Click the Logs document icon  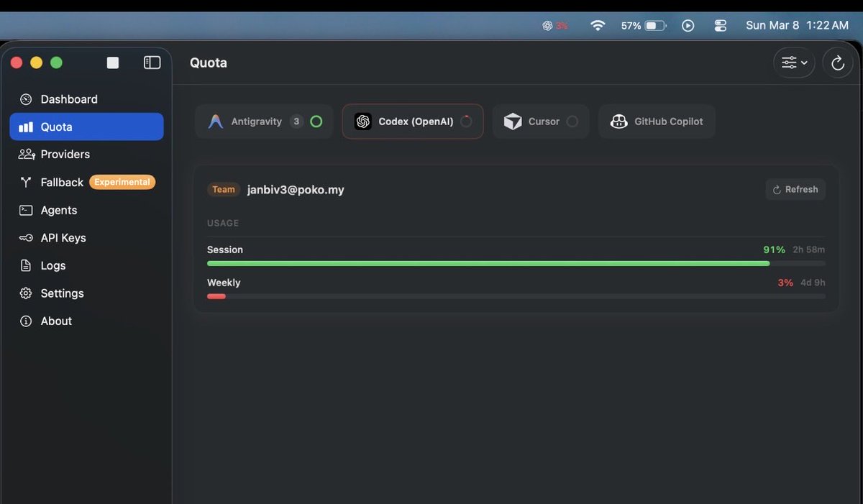coord(26,265)
